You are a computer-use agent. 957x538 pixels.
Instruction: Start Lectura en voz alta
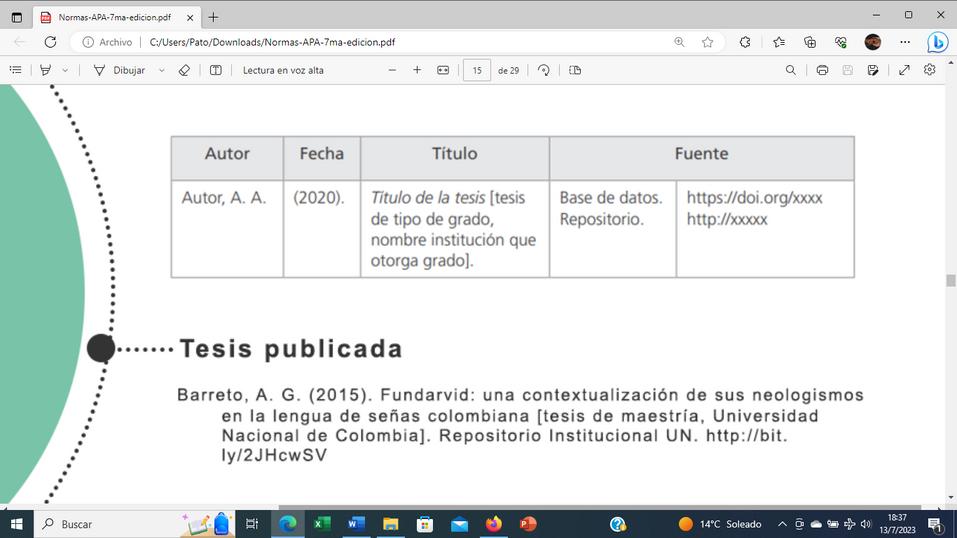(283, 70)
